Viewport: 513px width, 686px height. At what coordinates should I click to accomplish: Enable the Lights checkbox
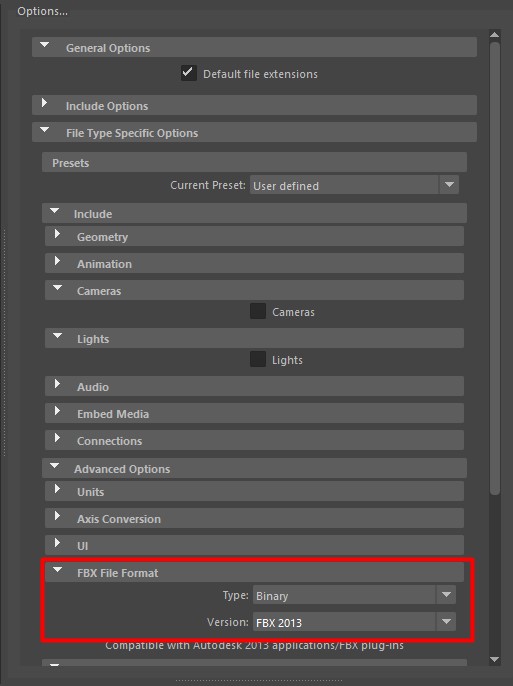tap(258, 359)
